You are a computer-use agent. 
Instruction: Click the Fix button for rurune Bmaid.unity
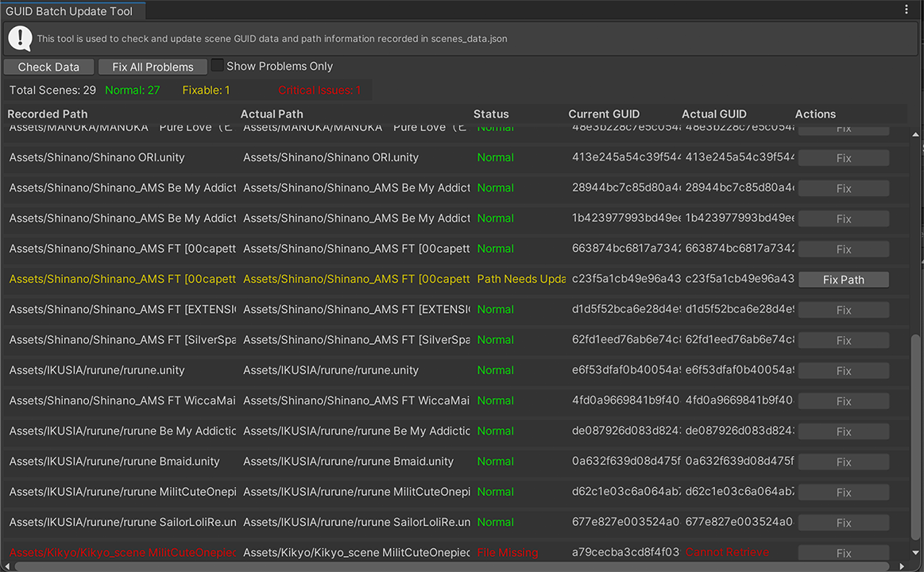coord(843,462)
